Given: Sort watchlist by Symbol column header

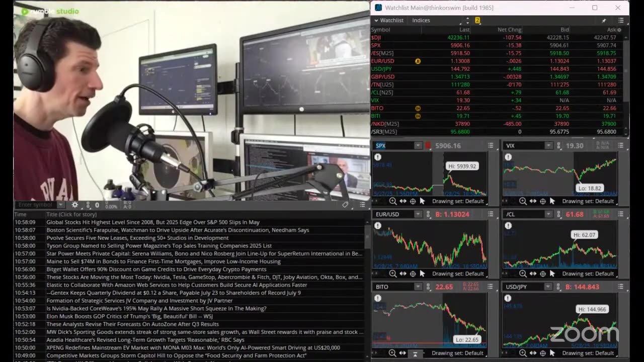Looking at the screenshot, I should coord(380,30).
